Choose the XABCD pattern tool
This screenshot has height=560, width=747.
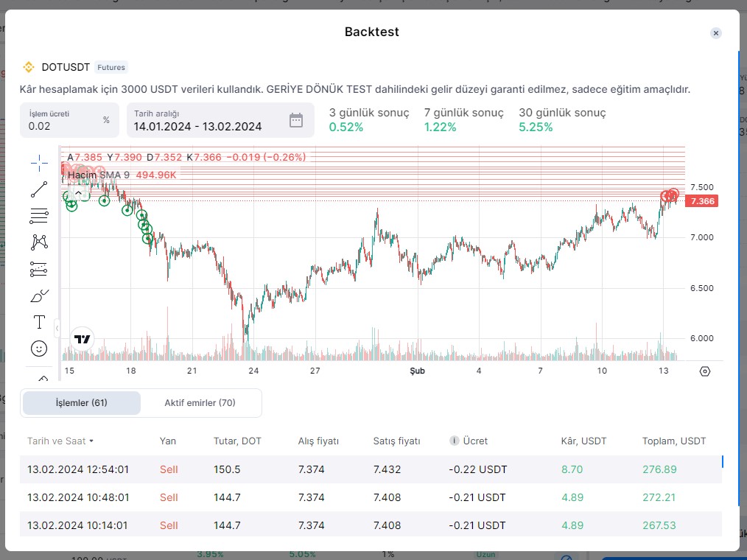[x=39, y=242]
